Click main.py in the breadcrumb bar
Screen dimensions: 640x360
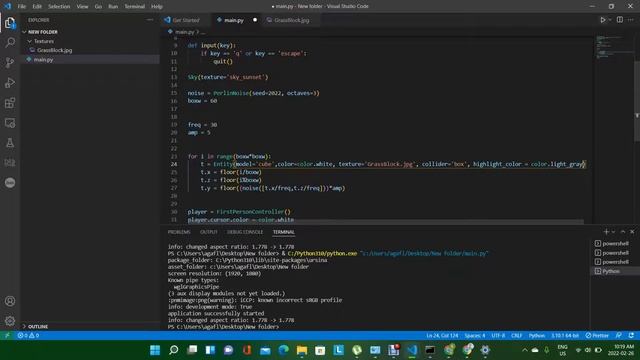[184, 32]
